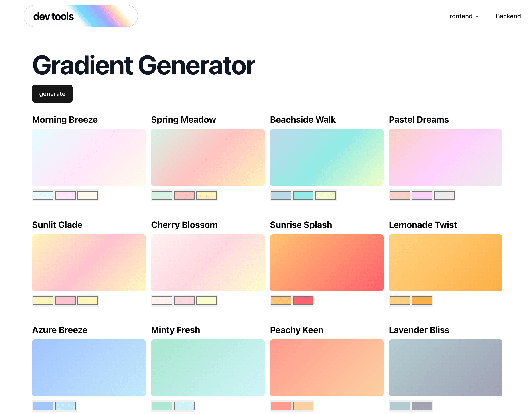Click the Cherry Blossom gradient card
This screenshot has height=414, width=532.
207,262
